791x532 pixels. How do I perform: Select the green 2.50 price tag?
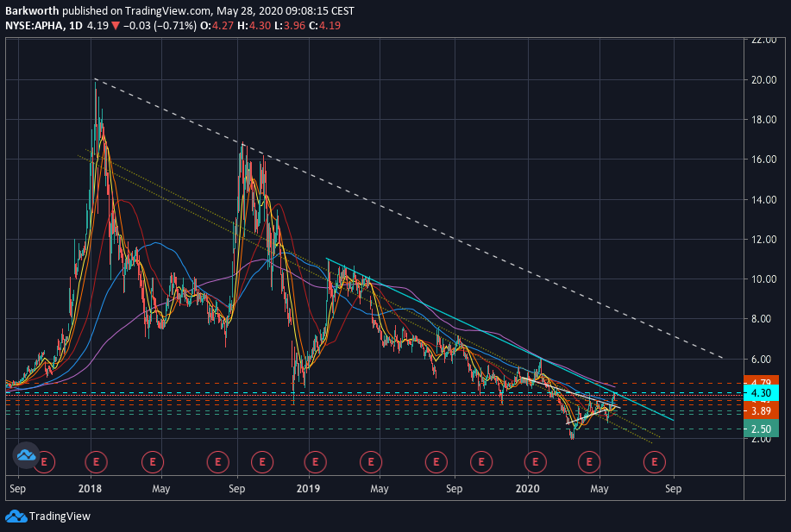[761, 429]
